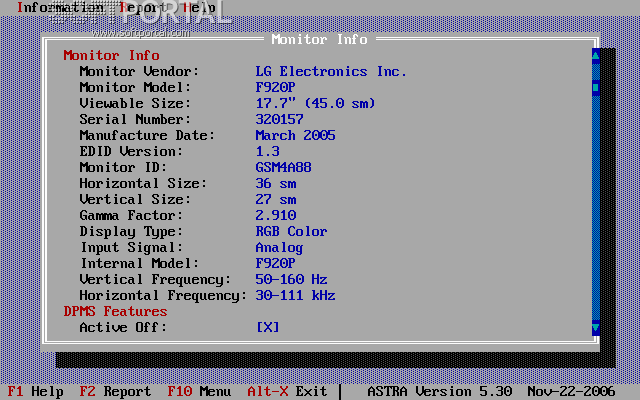This screenshot has width=640, height=400.
Task: Click the input signal value Analog
Action: click(280, 248)
